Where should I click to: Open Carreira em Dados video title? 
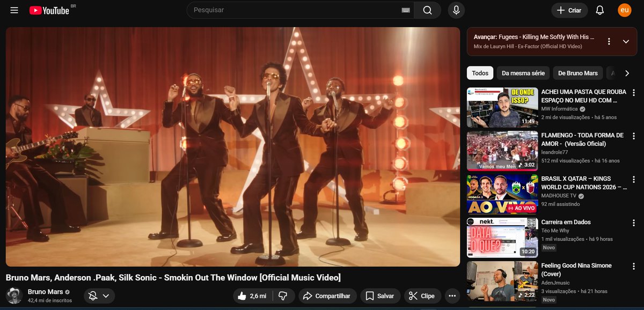pyautogui.click(x=566, y=222)
